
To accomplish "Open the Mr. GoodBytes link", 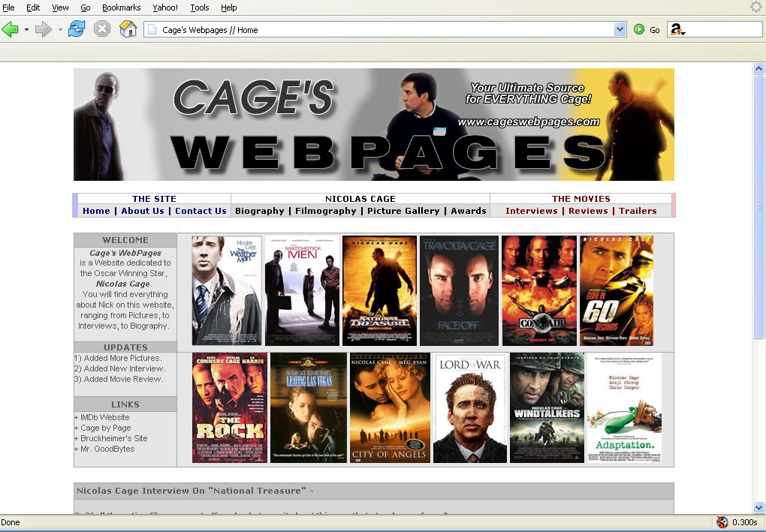I will click(x=107, y=449).
